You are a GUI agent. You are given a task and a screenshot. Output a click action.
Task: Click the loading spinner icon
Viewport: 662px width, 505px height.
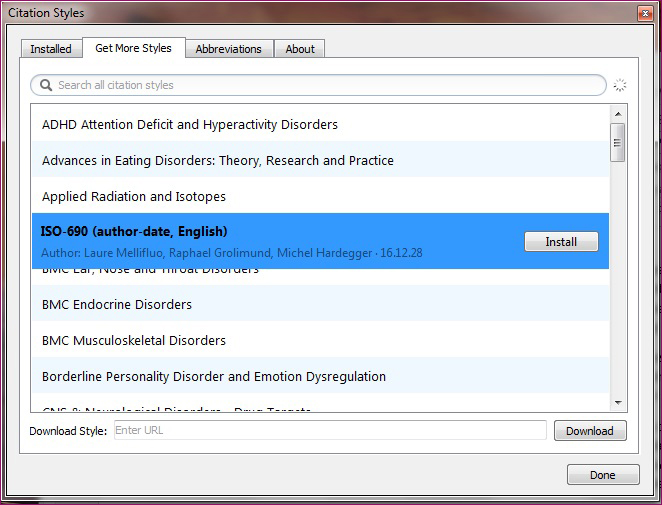coord(620,85)
